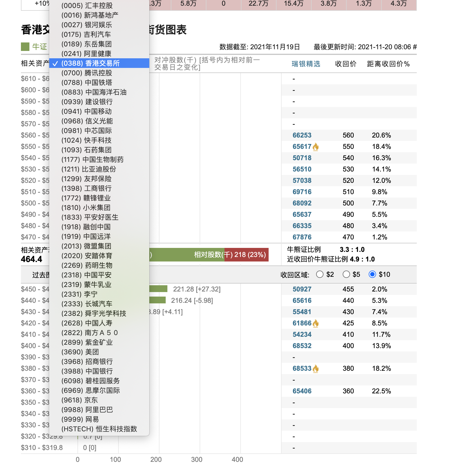Select (1211) 比亚迪股份 from the list
This screenshot has height=476, width=449.
click(89, 169)
